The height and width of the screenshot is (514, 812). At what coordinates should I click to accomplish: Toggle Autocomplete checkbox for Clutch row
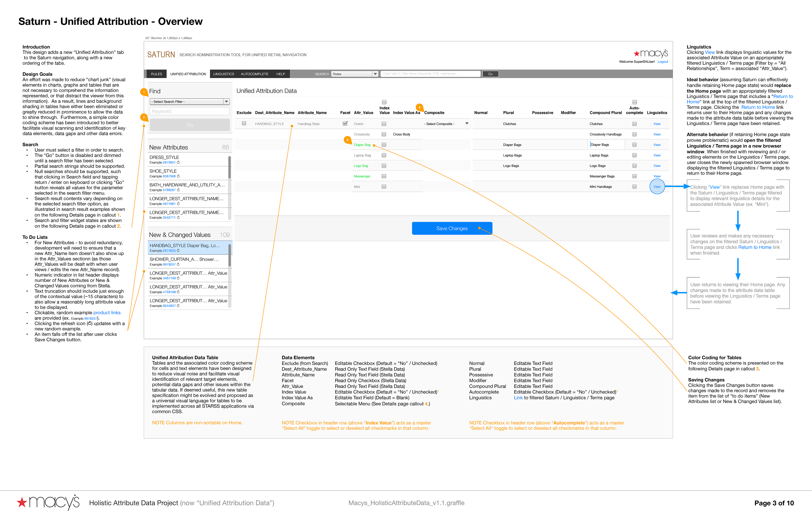pos(634,124)
